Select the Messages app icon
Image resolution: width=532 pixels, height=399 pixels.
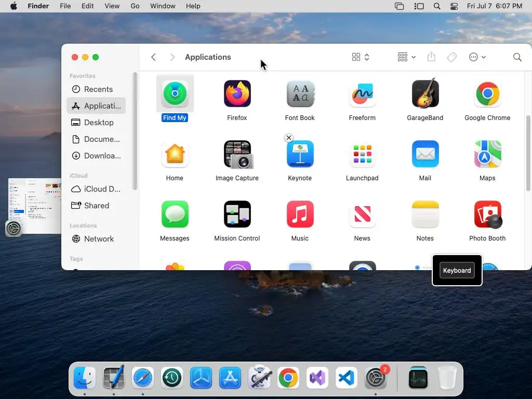point(175,214)
